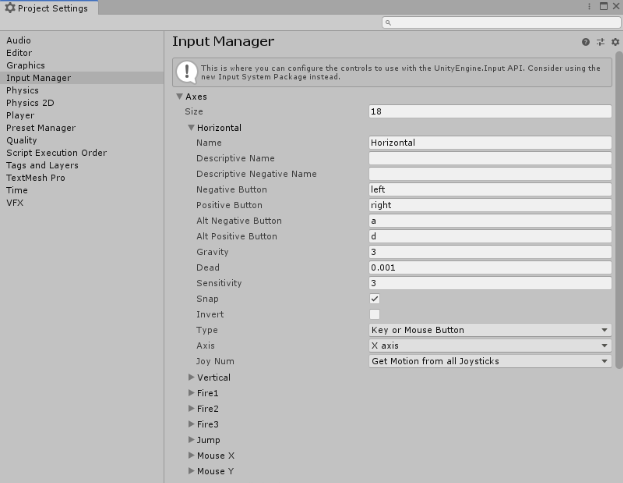The image size is (623, 483).
Task: Open Tags and Layers settings
Action: (x=40, y=165)
